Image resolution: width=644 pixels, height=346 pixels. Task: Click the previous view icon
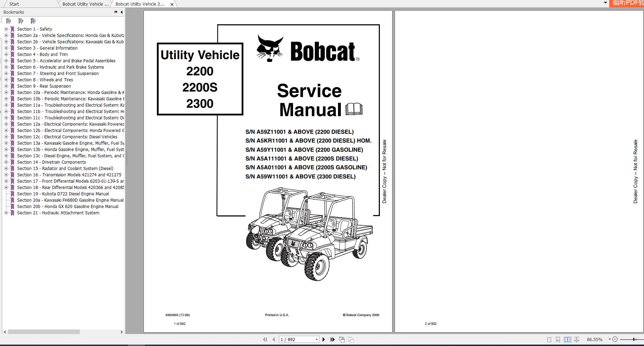(x=342, y=339)
